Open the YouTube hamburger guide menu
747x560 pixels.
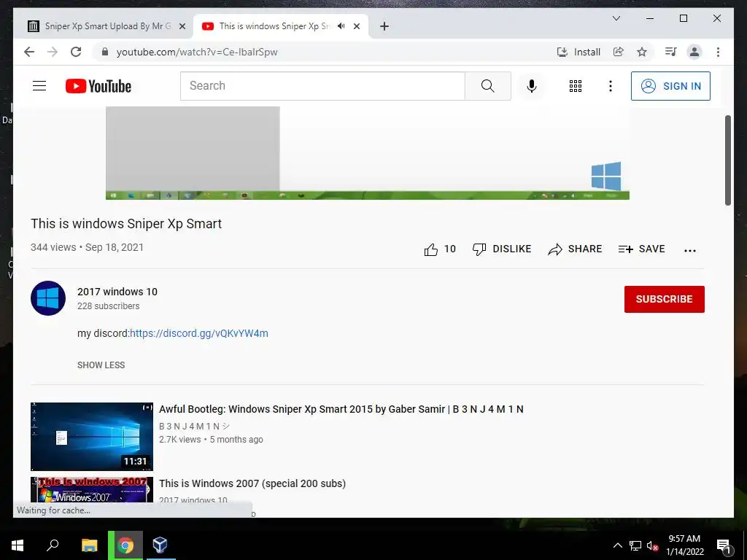(39, 86)
